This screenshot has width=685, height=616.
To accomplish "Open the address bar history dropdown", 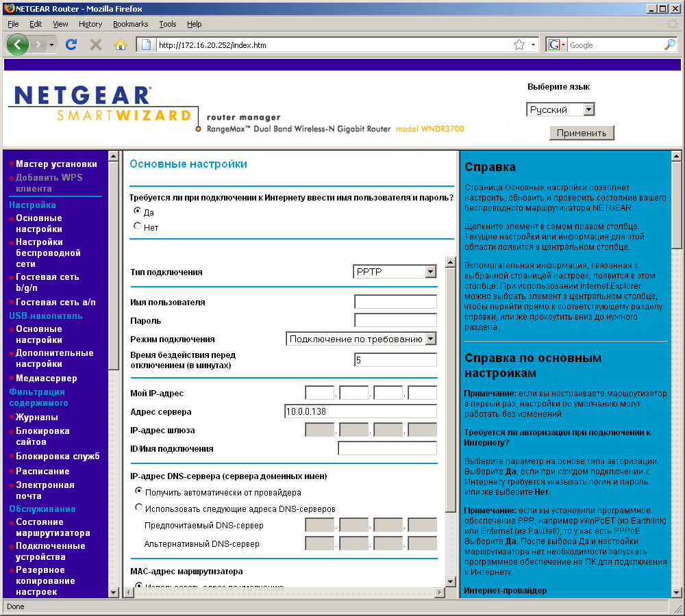I will click(533, 44).
